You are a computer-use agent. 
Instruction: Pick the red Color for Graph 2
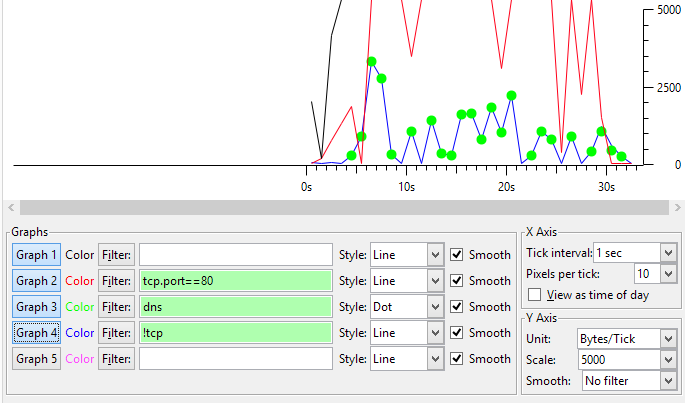pyautogui.click(x=80, y=281)
